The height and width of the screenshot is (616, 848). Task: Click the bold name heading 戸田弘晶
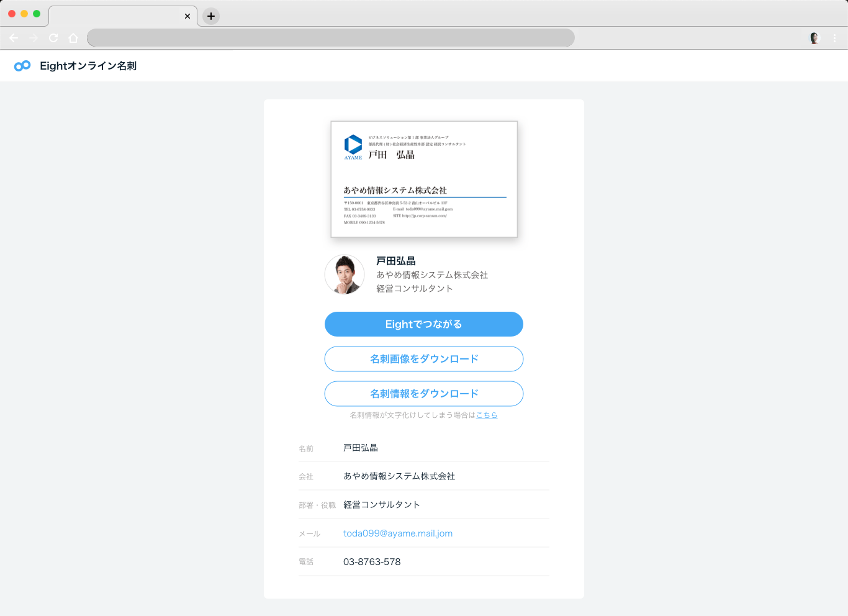(x=396, y=261)
